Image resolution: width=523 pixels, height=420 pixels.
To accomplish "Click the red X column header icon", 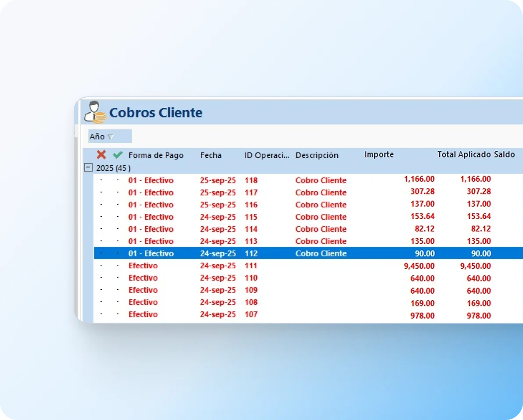I will 101,155.
